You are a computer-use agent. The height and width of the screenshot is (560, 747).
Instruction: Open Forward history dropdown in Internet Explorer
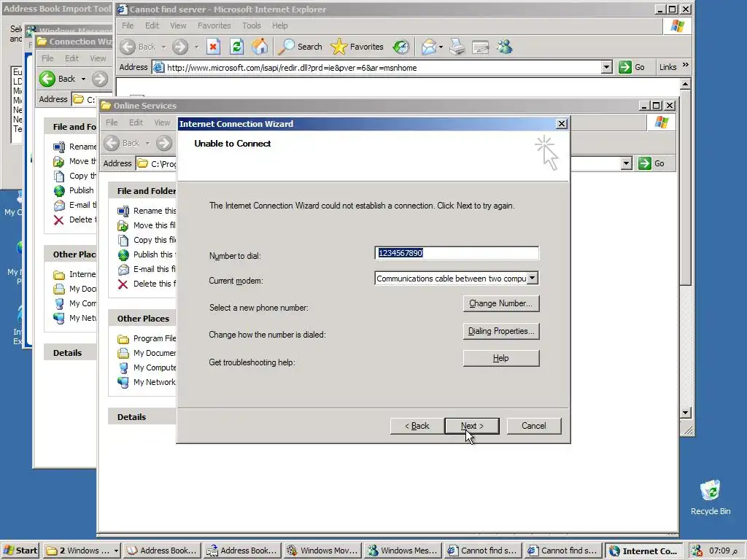196,47
